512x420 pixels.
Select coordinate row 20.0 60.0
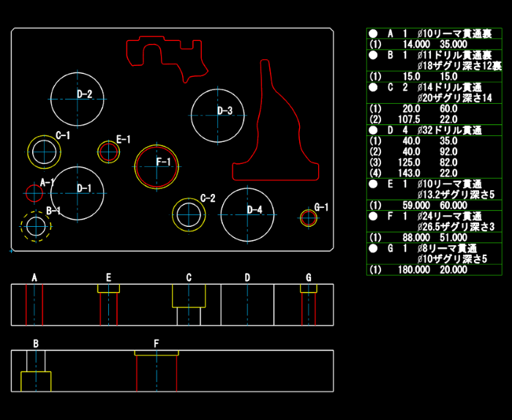(x=434, y=109)
